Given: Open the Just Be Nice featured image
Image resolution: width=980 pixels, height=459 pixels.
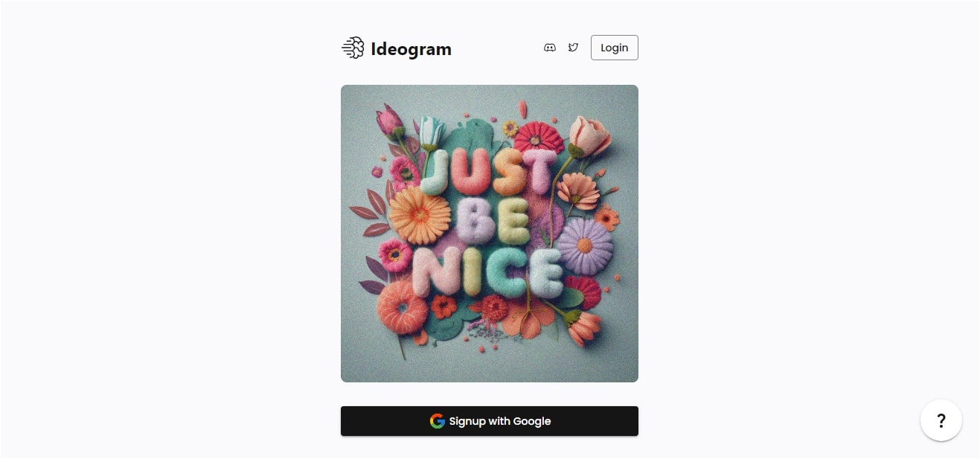Looking at the screenshot, I should (490, 234).
